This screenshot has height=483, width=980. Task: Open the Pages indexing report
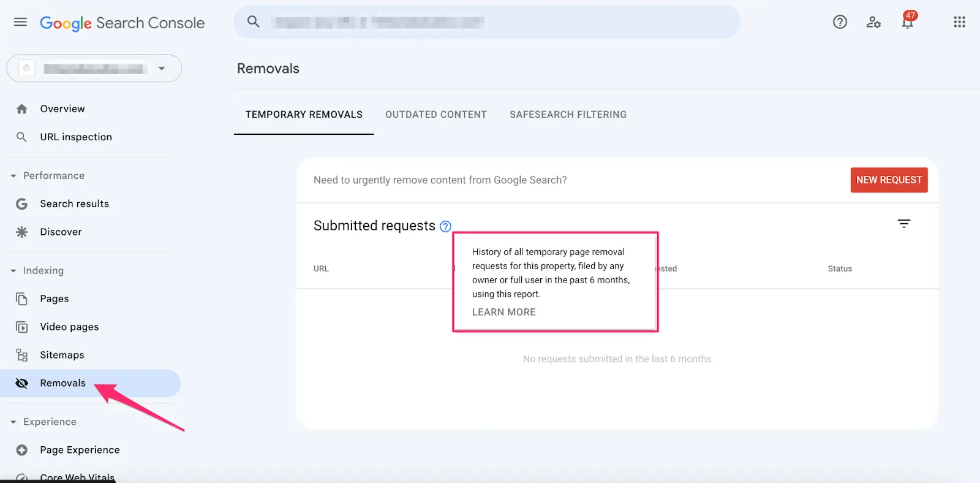tap(55, 299)
